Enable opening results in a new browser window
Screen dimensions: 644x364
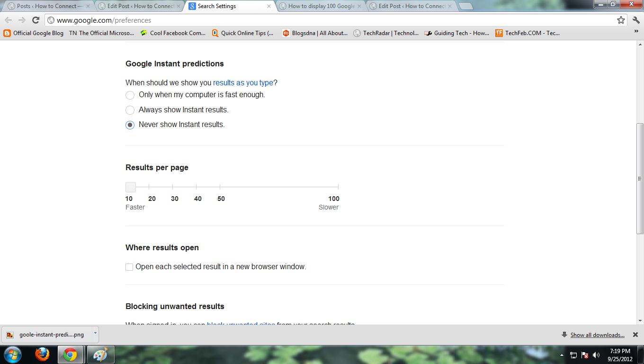129,267
